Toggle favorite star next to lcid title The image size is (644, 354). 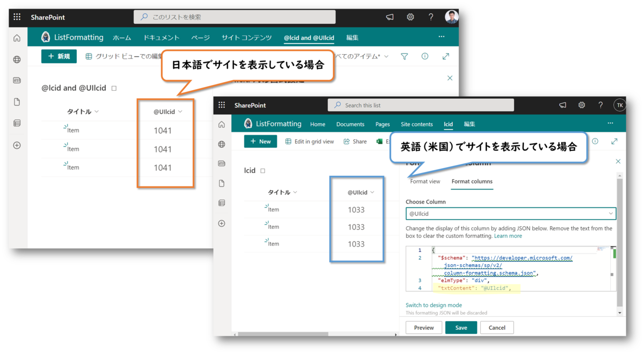(x=263, y=171)
